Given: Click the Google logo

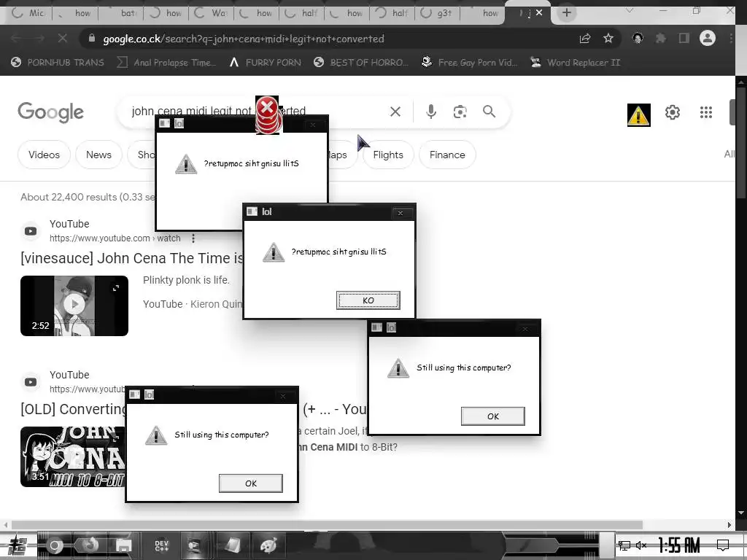Looking at the screenshot, I should (x=50, y=112).
